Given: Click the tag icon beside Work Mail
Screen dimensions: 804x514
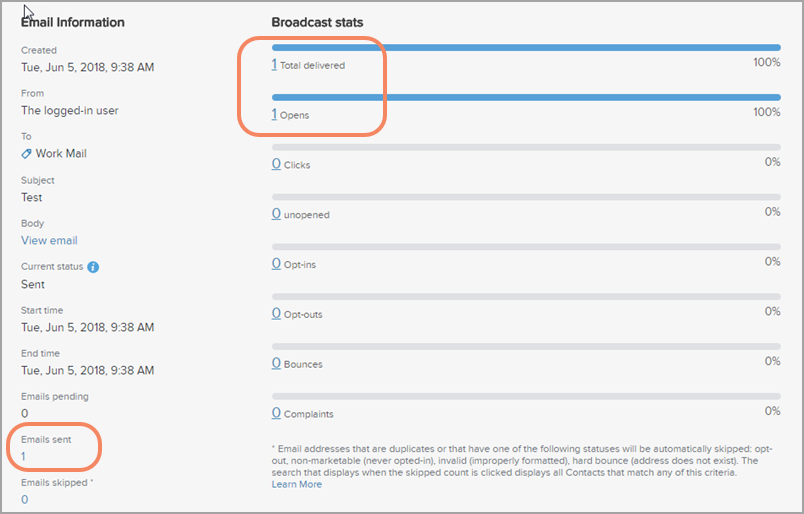Looking at the screenshot, I should tap(26, 154).
